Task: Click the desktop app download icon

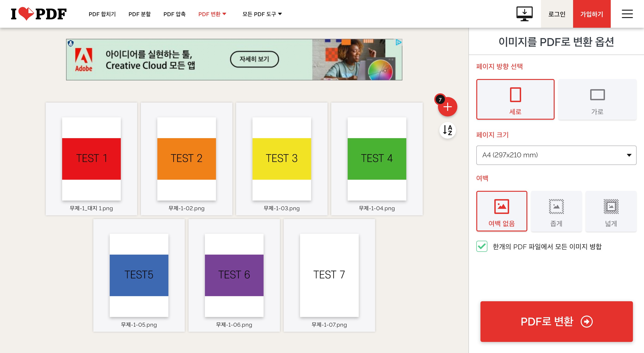Action: coord(524,14)
